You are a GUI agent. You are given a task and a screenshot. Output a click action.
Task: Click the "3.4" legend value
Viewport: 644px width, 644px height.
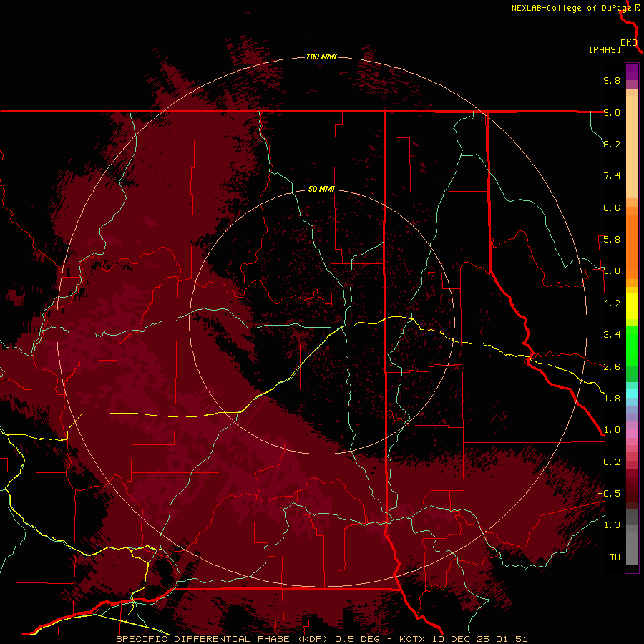tap(612, 335)
